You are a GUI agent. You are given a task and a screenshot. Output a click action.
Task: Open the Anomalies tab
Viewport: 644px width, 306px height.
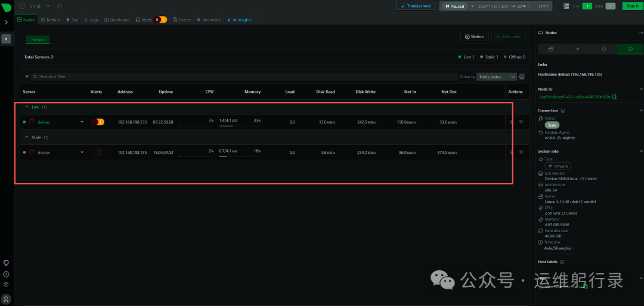[x=209, y=20]
